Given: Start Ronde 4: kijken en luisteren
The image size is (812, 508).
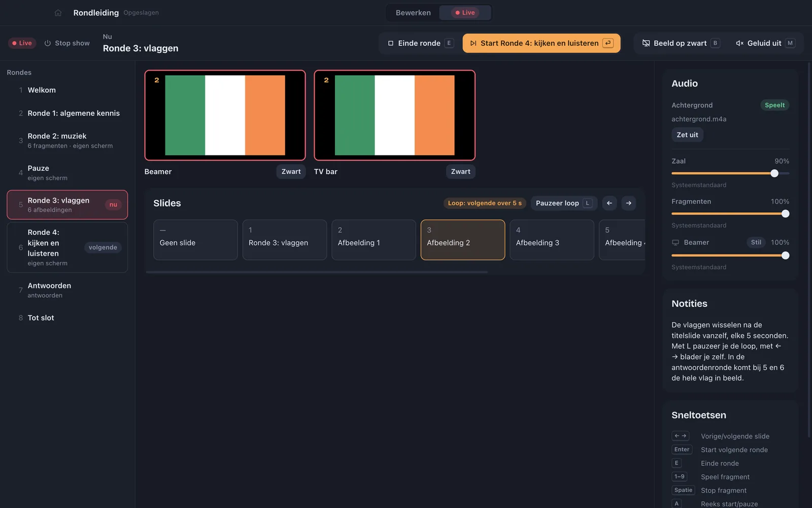Looking at the screenshot, I should 542,43.
